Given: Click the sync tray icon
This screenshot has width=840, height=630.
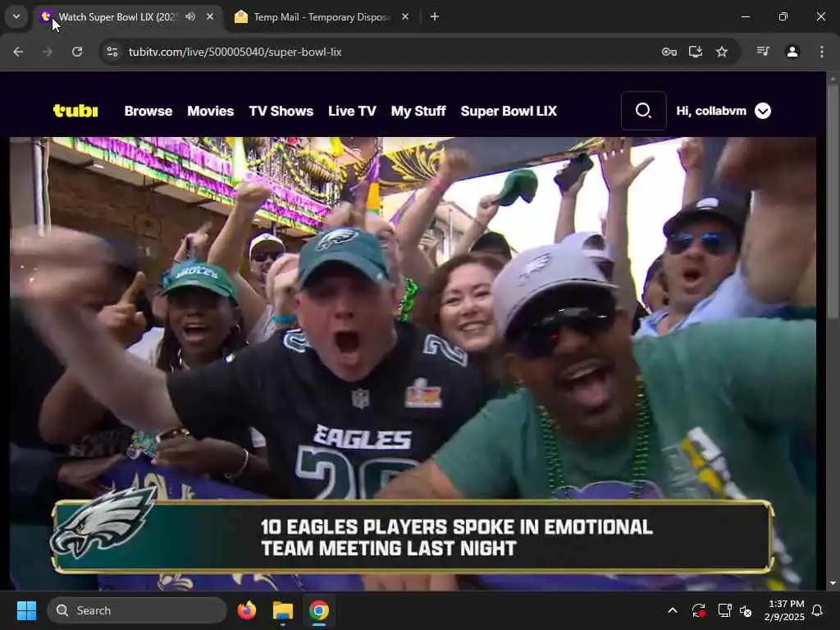Looking at the screenshot, I should pos(699,610).
